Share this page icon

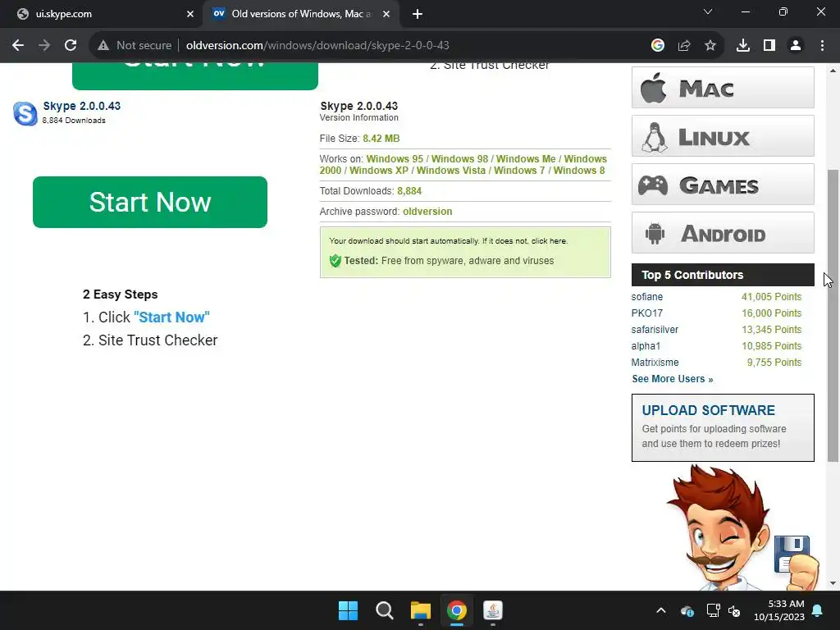point(684,46)
